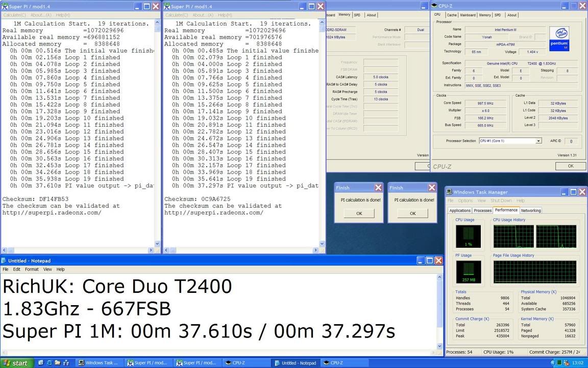The width and height of the screenshot is (588, 368).
Task: Click the Untitled - Notepad taskbar button
Action: tap(296, 363)
